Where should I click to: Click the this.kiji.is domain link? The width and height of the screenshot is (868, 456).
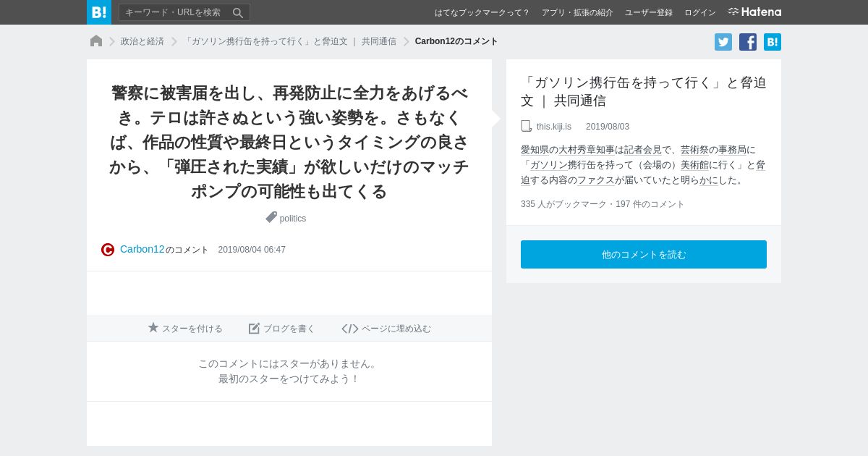click(554, 127)
